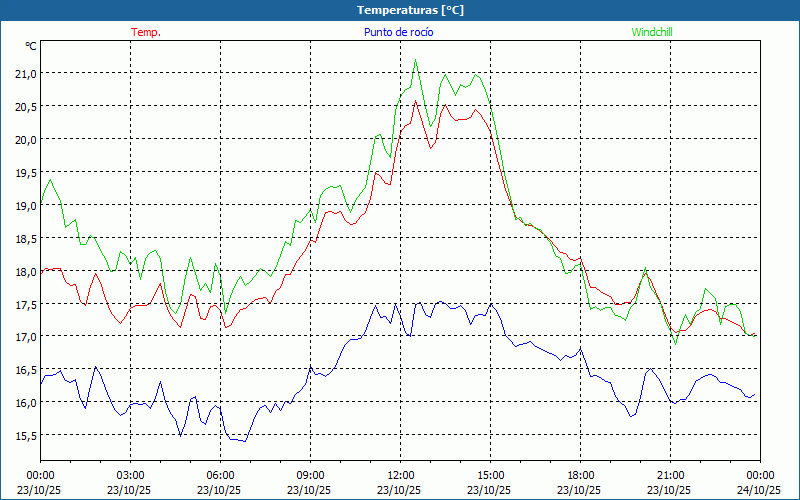Click the 19,0 y-axis value

pos(25,206)
